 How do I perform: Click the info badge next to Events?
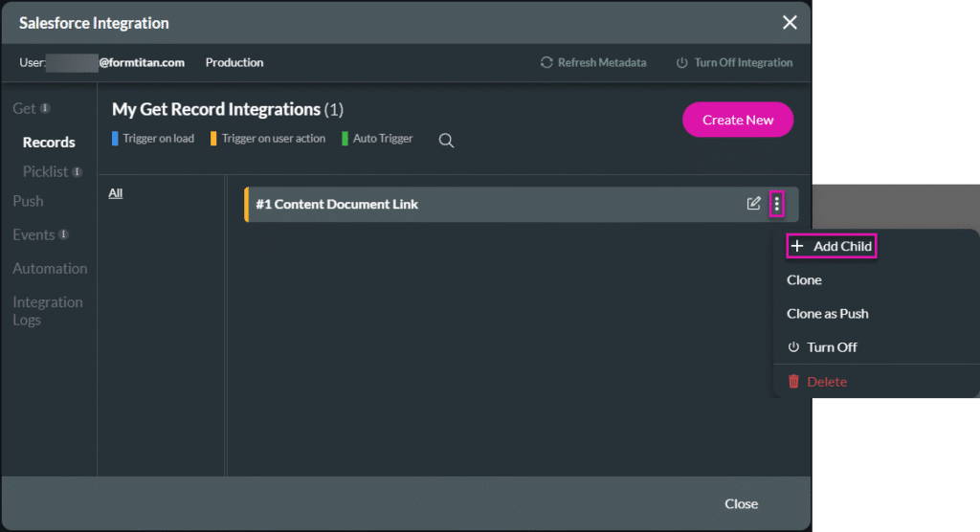point(63,234)
